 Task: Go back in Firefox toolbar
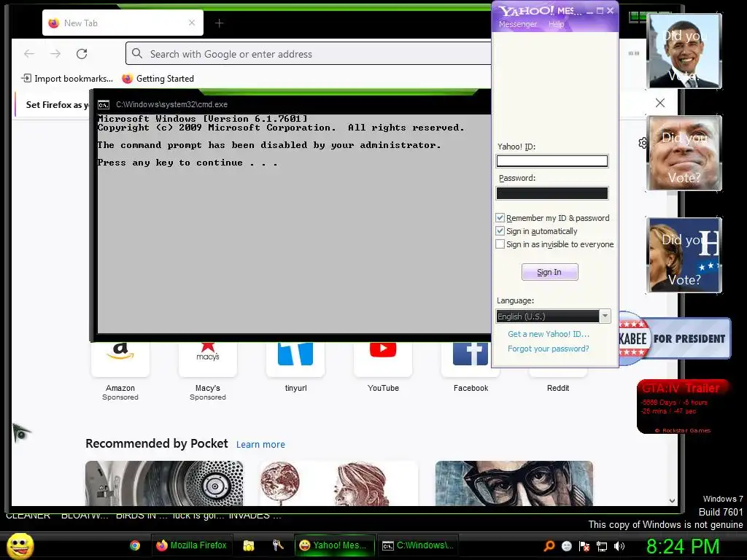(29, 54)
